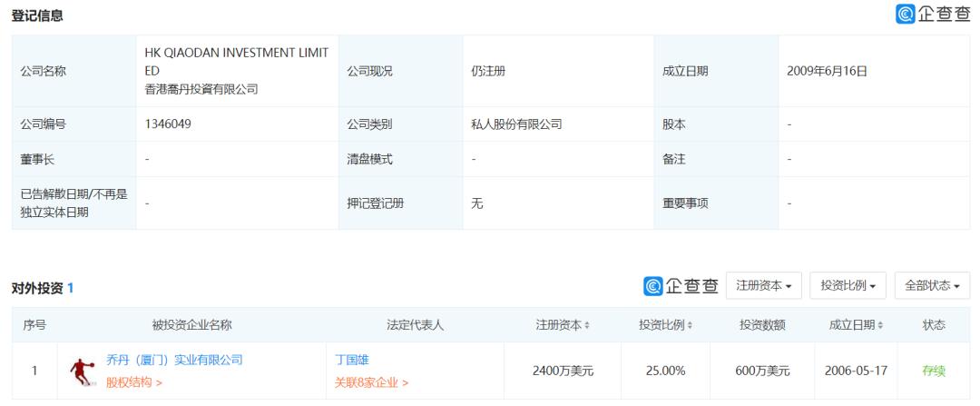Click the Qiaodan company logo thumbnail
The height and width of the screenshot is (406, 980).
(83, 371)
